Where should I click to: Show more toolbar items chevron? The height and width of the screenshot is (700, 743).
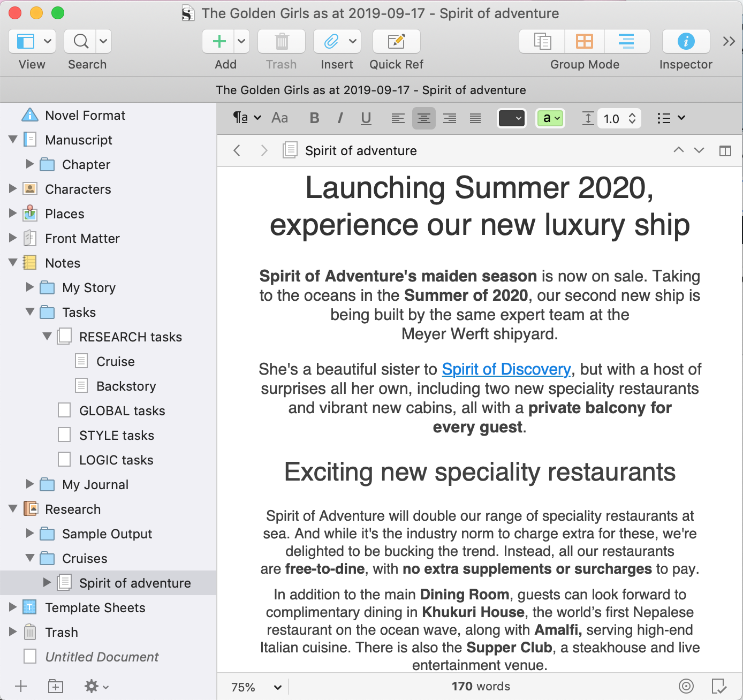pyautogui.click(x=729, y=41)
